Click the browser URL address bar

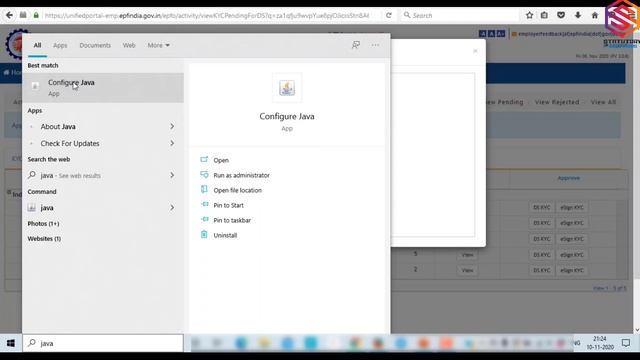tap(206, 16)
